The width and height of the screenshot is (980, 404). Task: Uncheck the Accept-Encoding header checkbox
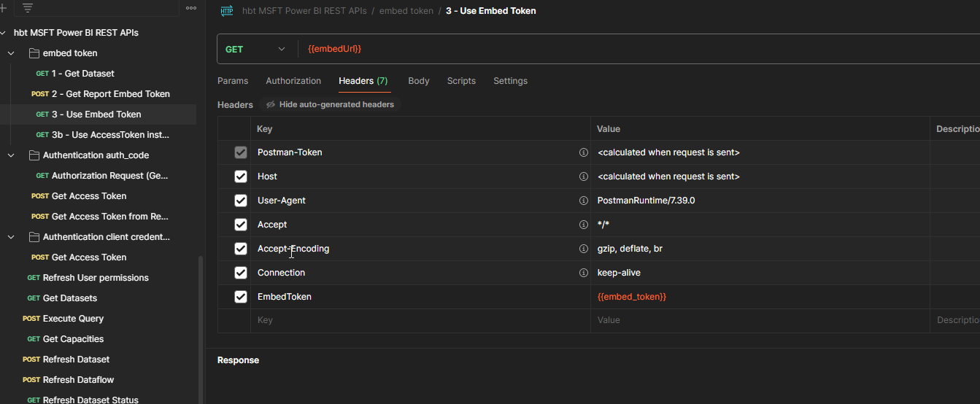pos(241,249)
